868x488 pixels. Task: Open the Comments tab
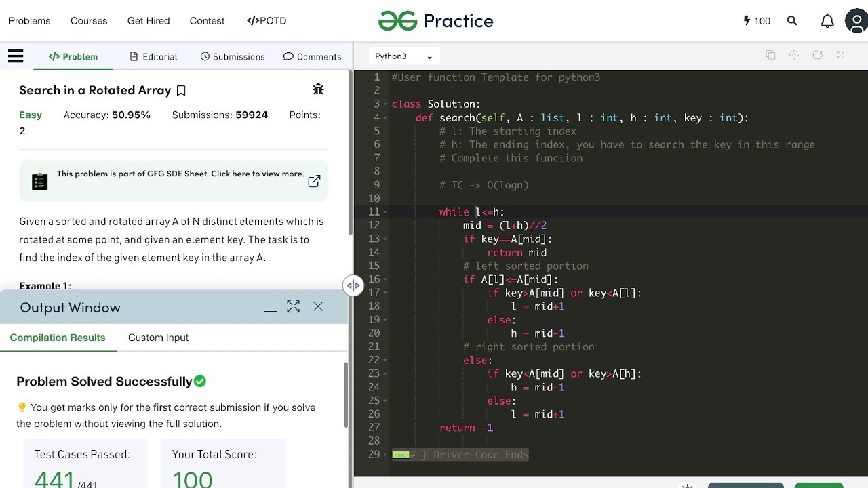pos(312,56)
